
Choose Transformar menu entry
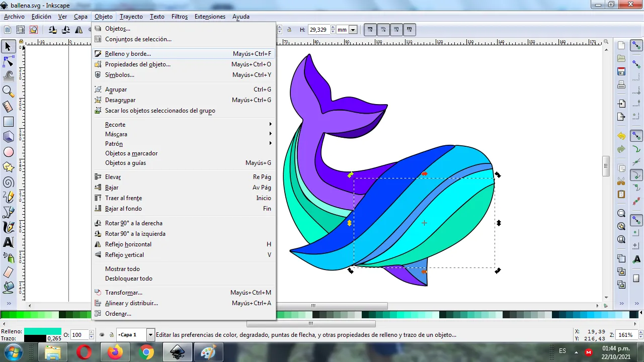[x=184, y=293]
